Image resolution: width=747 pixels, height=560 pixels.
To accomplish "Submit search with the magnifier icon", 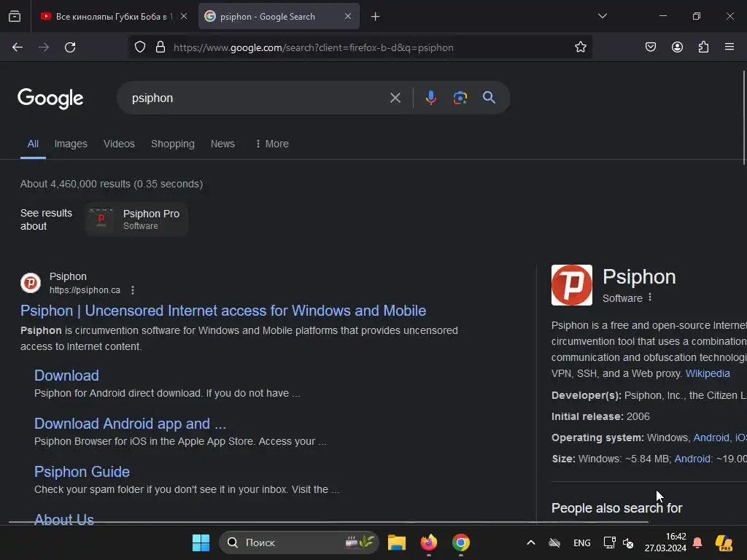I will point(489,98).
